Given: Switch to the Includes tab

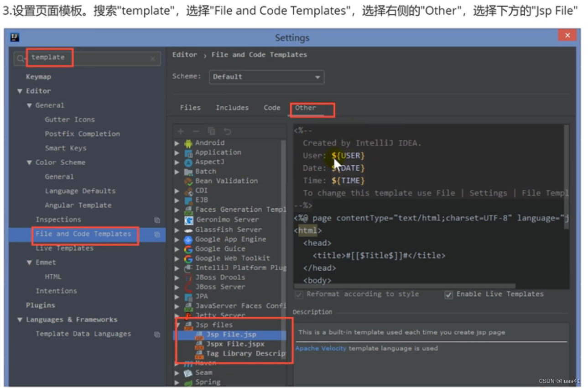Looking at the screenshot, I should point(232,108).
